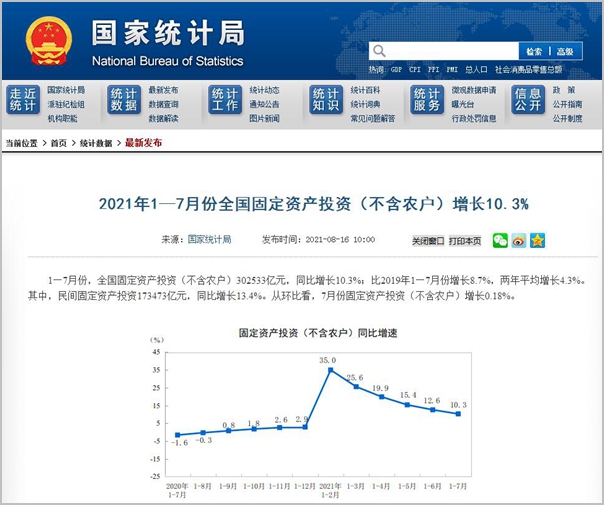Click the CPI hot search link

(414, 70)
